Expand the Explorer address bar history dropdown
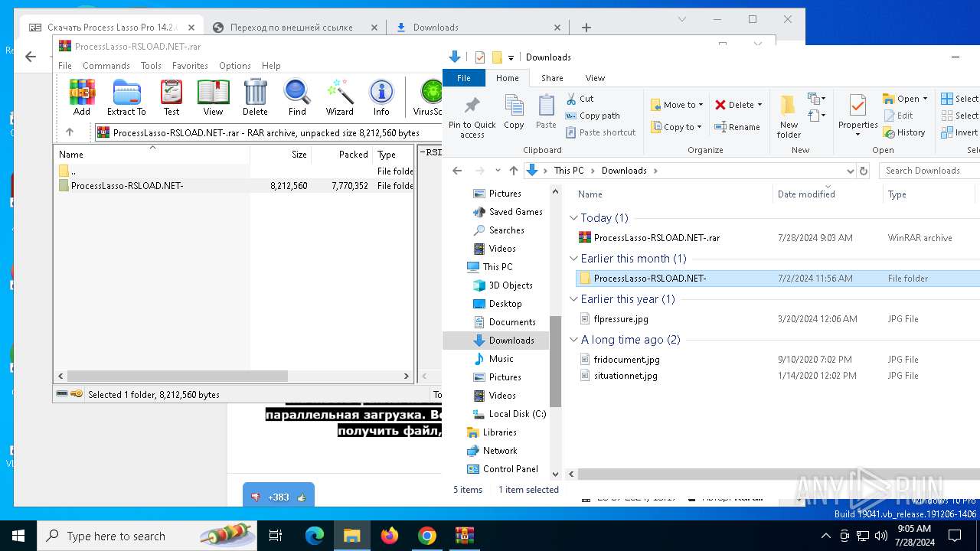 click(849, 171)
